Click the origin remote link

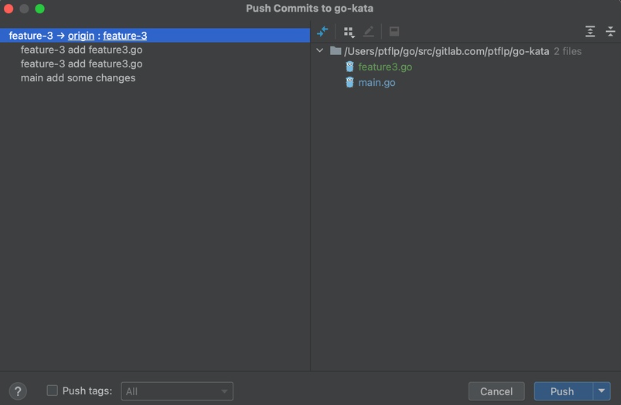(81, 36)
